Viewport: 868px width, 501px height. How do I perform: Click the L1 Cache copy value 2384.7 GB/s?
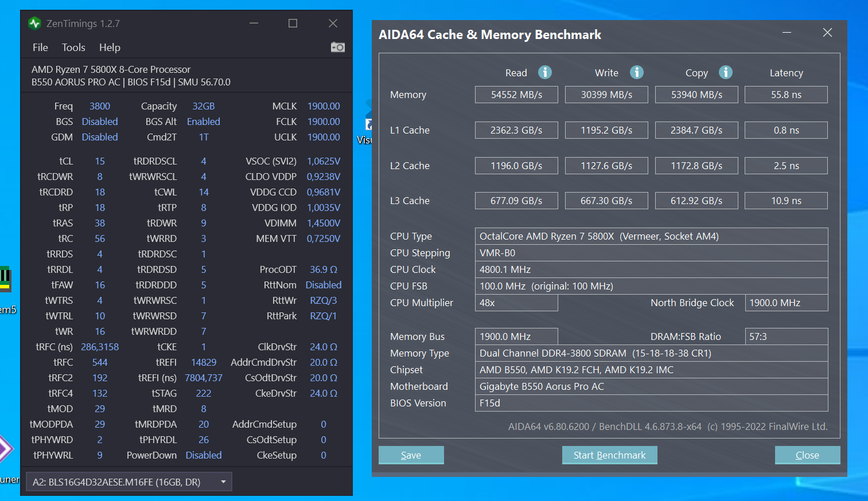tap(696, 130)
